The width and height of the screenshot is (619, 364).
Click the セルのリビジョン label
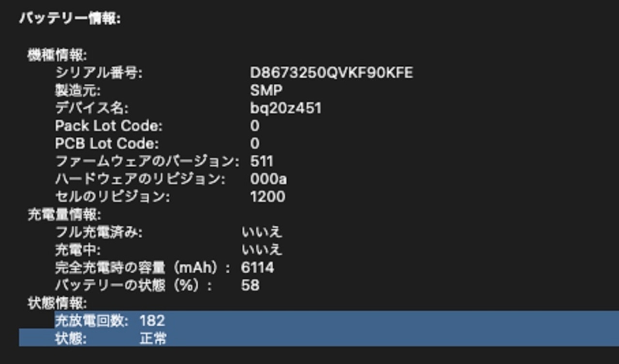point(113,197)
